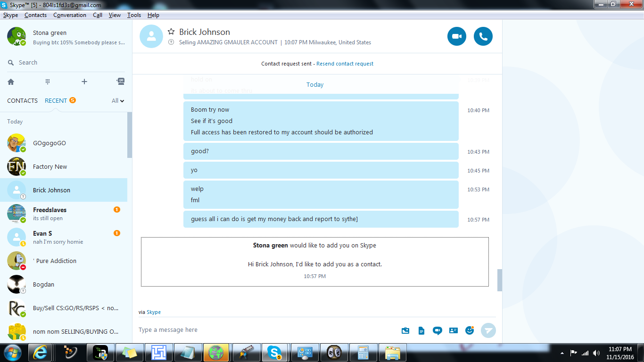
Task: Click the 'Boom try now' message
Action: click(x=210, y=110)
